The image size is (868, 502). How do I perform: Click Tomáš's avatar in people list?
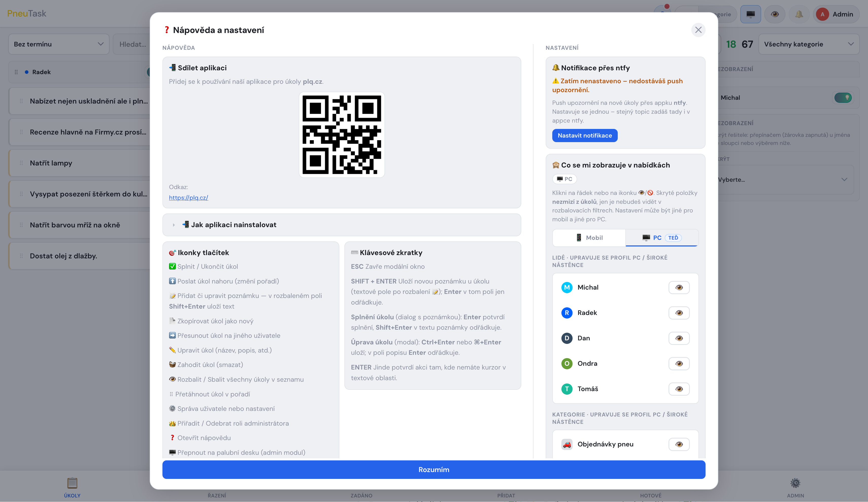click(566, 389)
